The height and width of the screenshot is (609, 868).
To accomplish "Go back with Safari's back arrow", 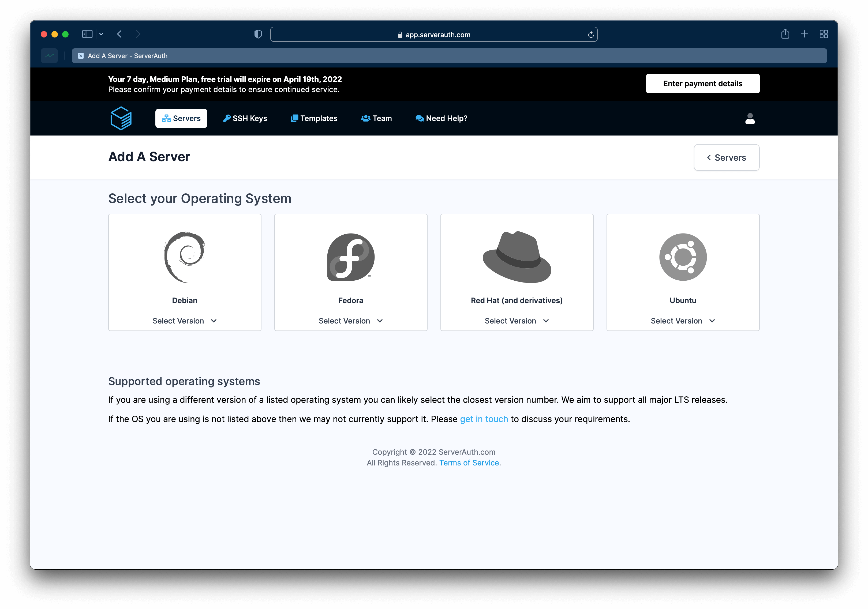I will click(119, 34).
